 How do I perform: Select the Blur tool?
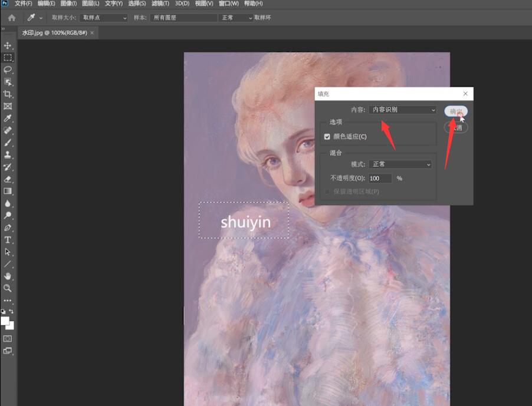[8, 203]
